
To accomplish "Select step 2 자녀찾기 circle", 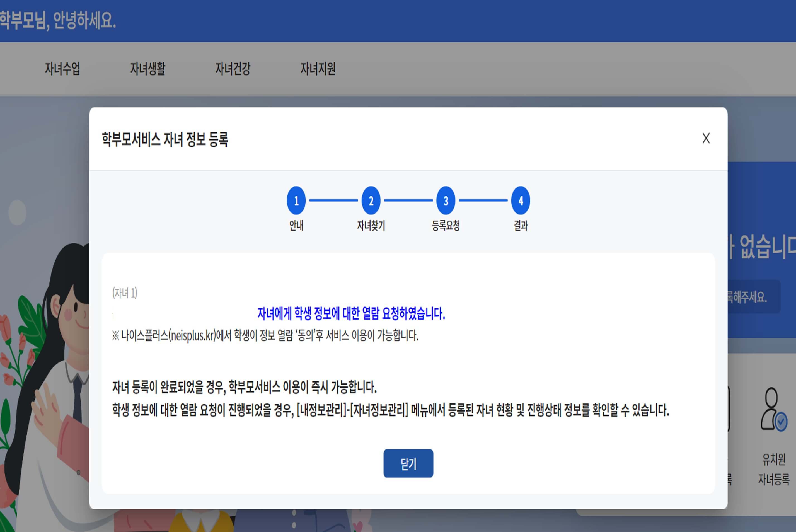I will [x=371, y=200].
